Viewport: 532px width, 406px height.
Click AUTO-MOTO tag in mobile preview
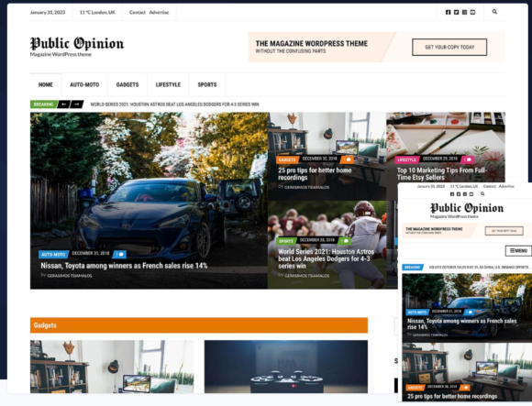click(417, 312)
